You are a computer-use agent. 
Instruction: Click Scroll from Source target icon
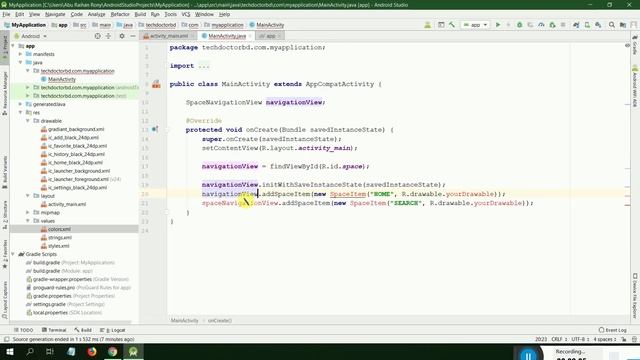[97, 36]
